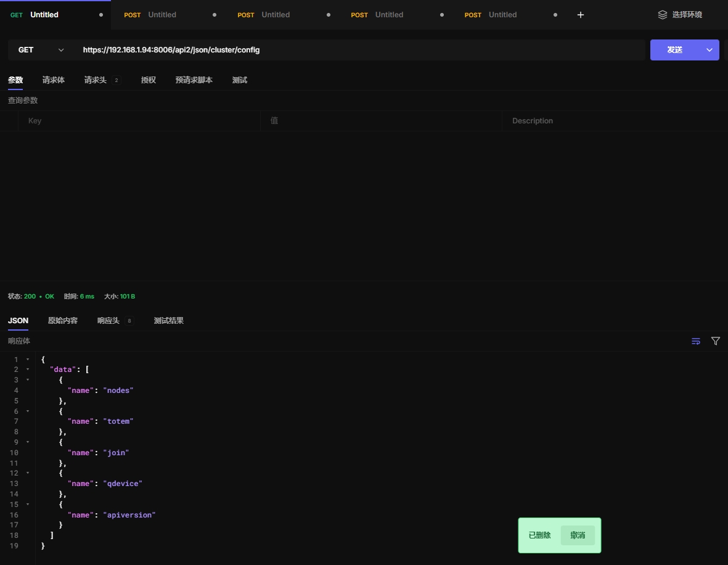Click the plus icon to add new tab
728x565 pixels.
pyautogui.click(x=580, y=15)
